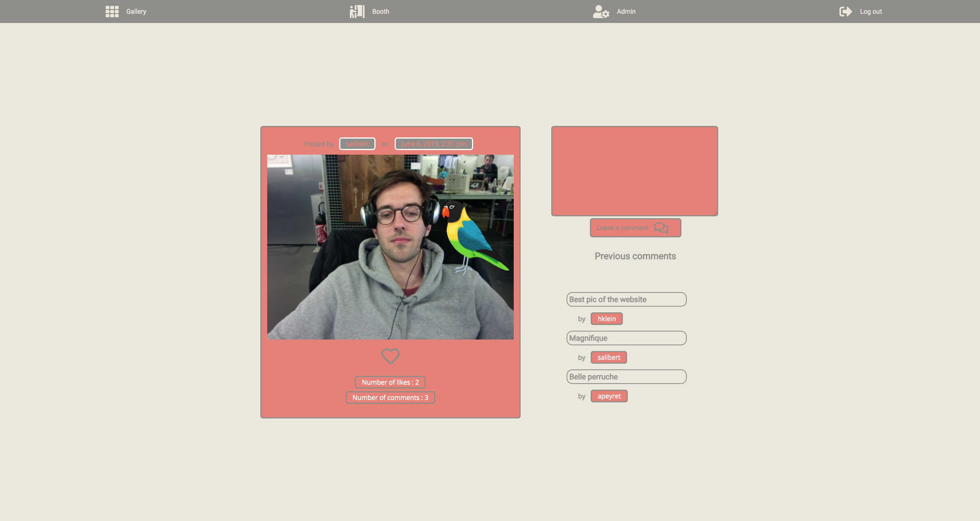Open commenter hklein's profile
The height and width of the screenshot is (521, 980).
tap(606, 319)
